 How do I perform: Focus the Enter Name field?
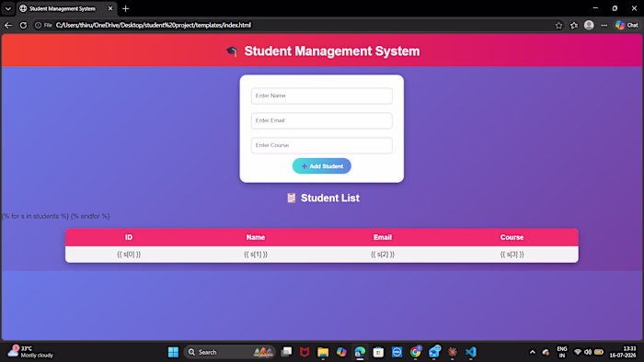tap(322, 96)
